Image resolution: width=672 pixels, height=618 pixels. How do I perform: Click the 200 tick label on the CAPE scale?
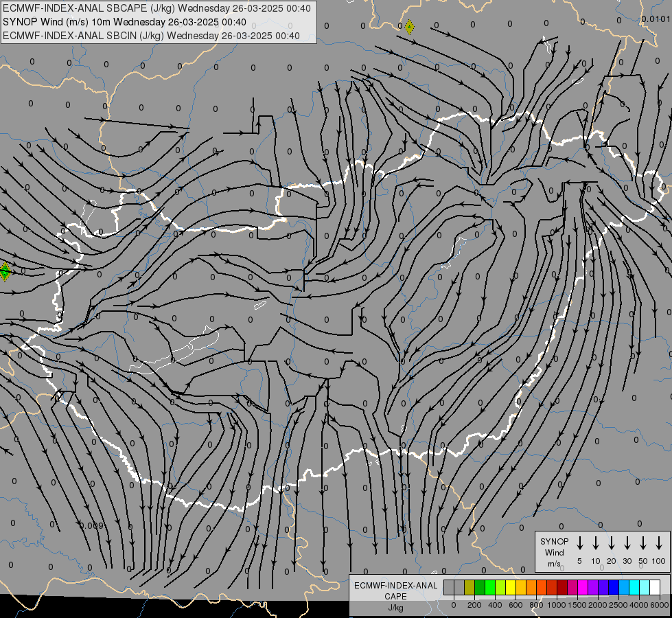(474, 605)
